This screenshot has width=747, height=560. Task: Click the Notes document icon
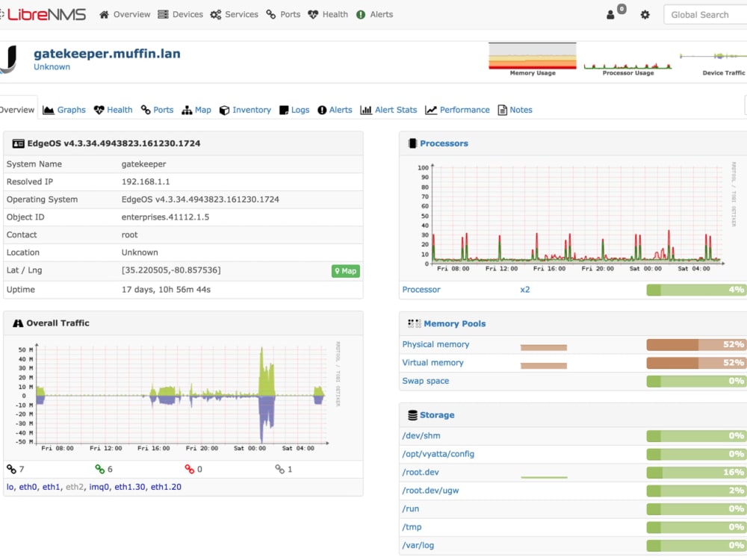coord(502,110)
